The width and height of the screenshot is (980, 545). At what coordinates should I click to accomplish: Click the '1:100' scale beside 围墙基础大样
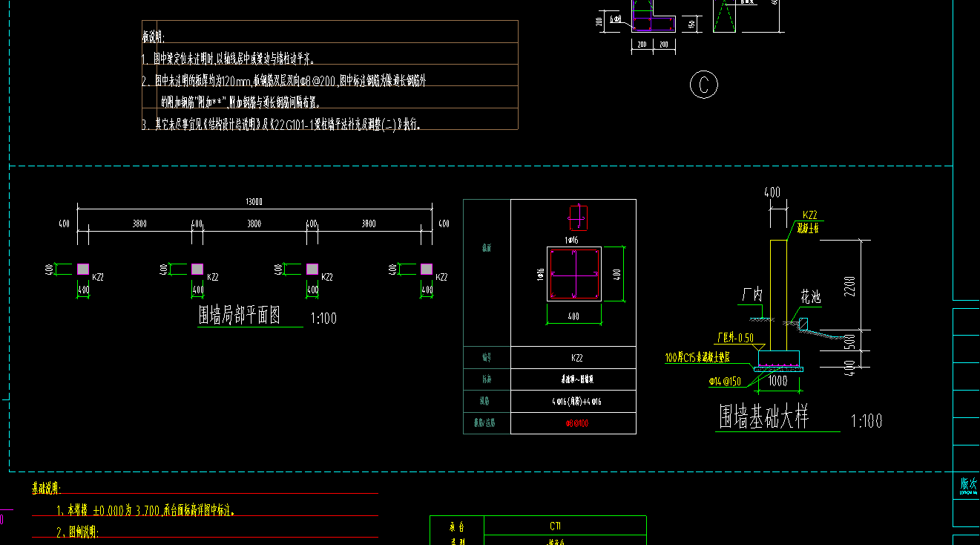[866, 421]
